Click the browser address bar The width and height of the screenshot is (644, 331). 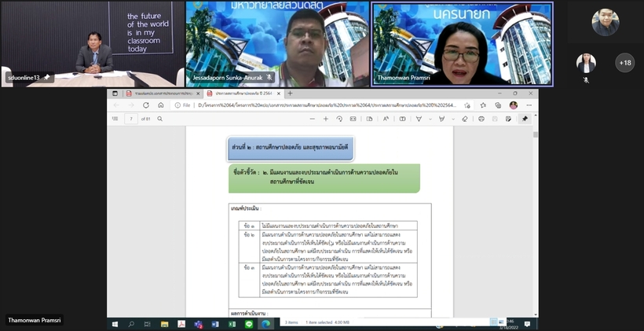(323, 105)
